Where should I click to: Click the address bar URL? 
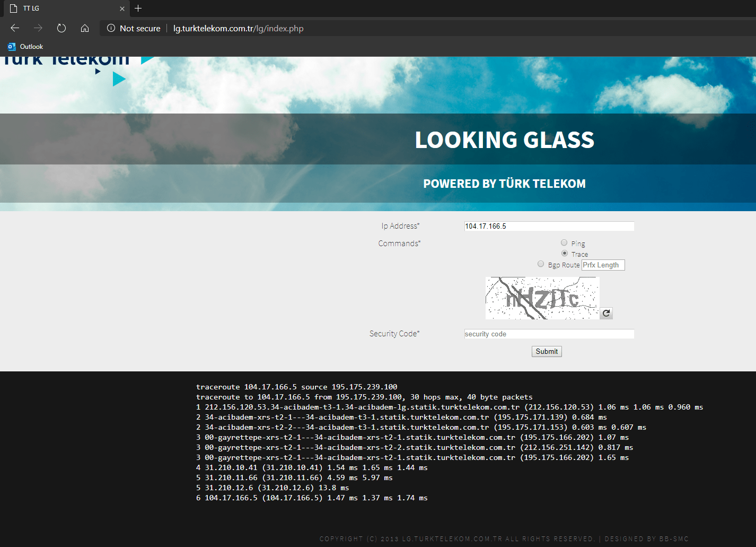[239, 28]
